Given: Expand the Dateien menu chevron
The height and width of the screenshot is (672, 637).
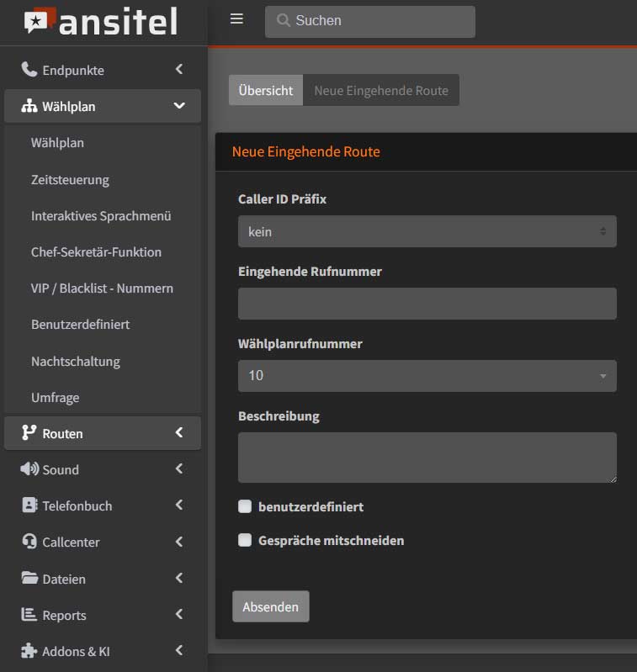Looking at the screenshot, I should 179,578.
